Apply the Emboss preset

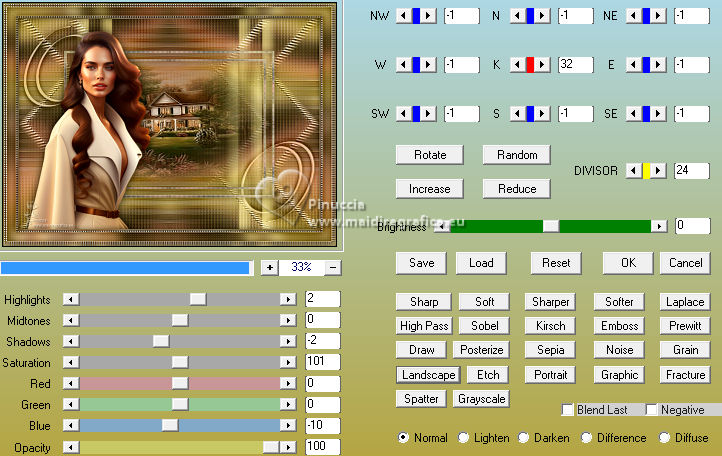point(619,326)
